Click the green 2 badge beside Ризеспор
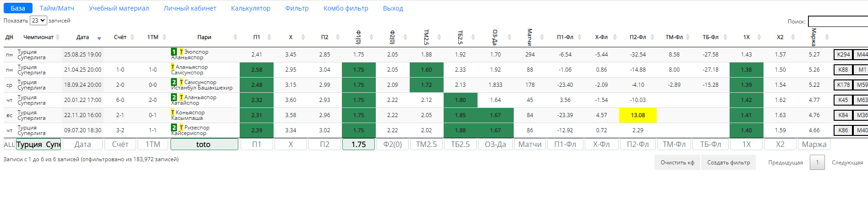The width and height of the screenshot is (868, 197). [174, 128]
